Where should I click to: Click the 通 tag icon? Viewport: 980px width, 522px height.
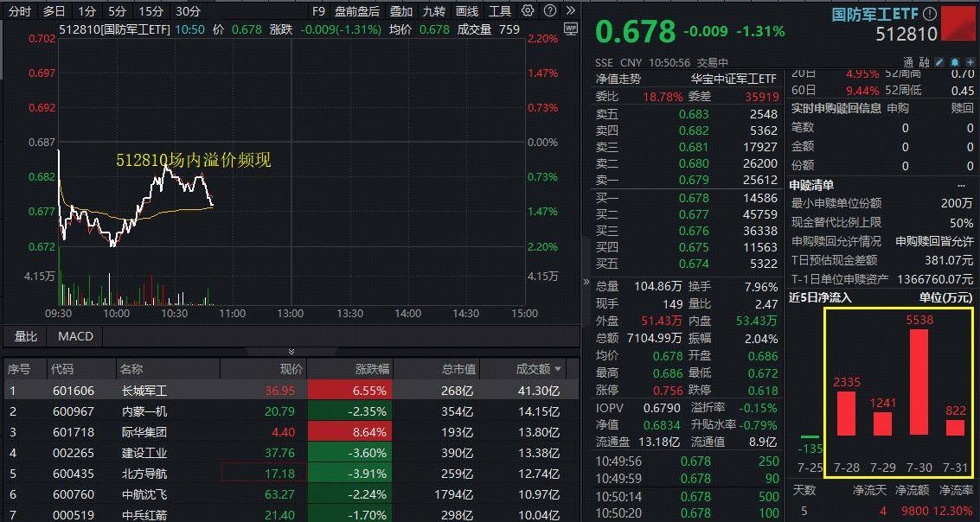click(908, 62)
